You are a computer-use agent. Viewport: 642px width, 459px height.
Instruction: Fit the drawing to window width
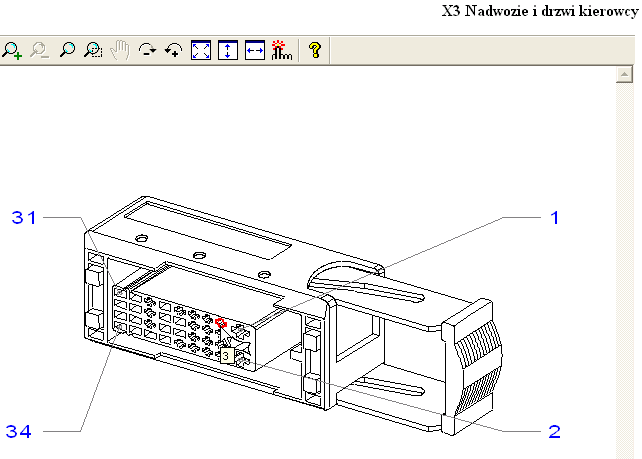(x=254, y=51)
